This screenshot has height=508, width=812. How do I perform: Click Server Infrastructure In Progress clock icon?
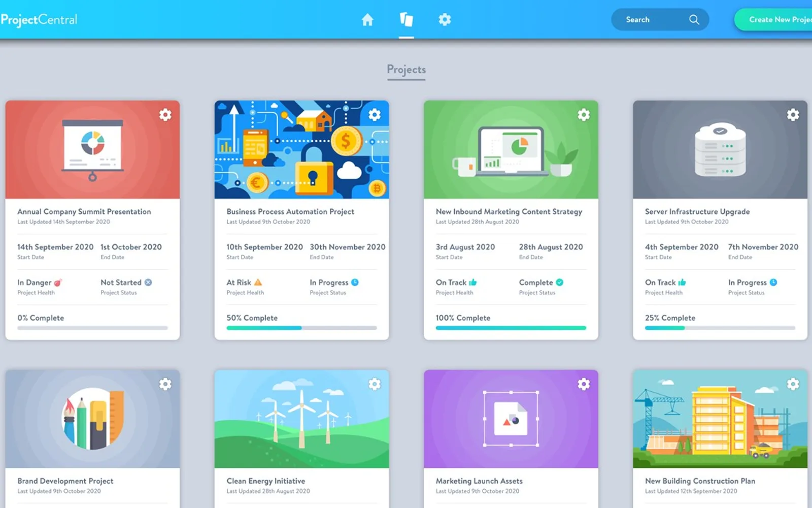[773, 282]
